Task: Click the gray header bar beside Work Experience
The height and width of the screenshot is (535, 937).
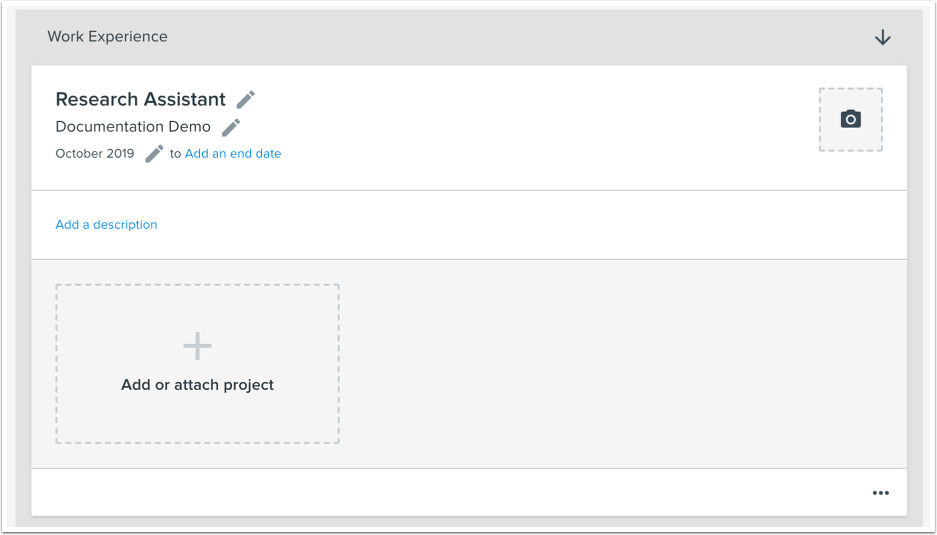Action: pyautogui.click(x=520, y=36)
